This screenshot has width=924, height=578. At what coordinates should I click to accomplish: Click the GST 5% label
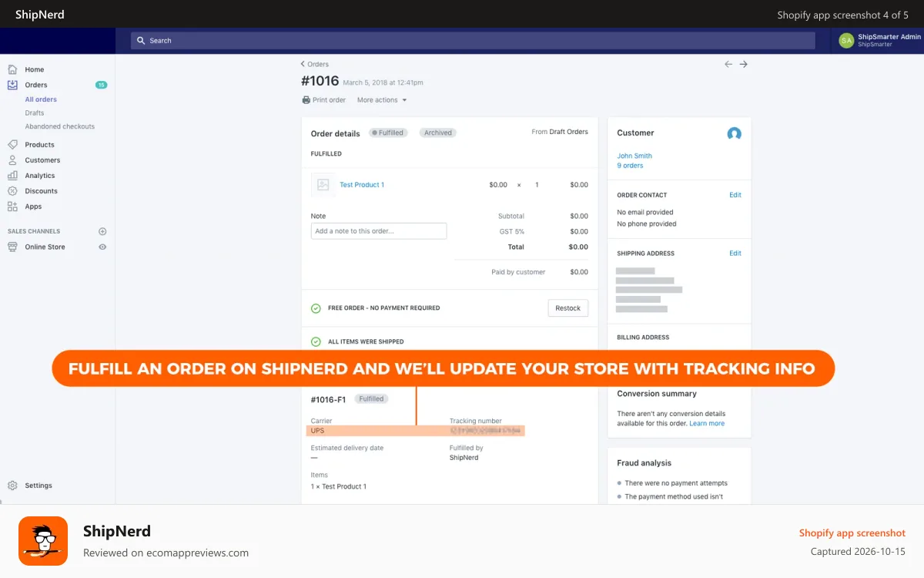click(512, 231)
